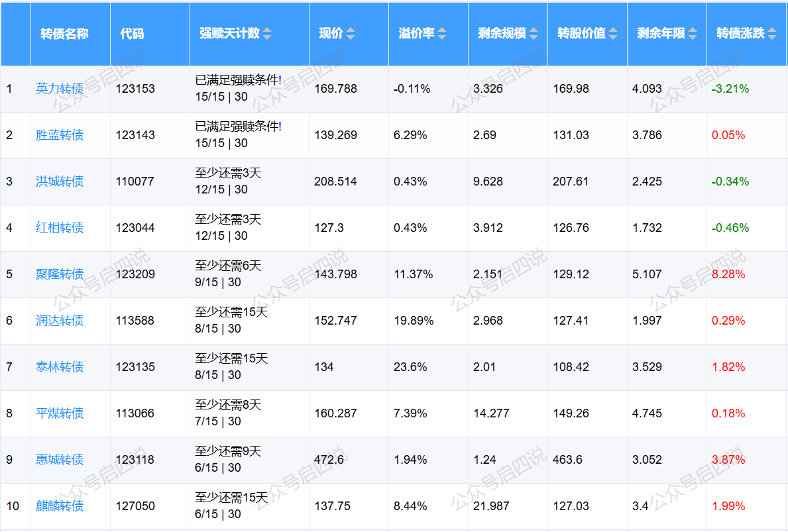The height and width of the screenshot is (532, 788).
Task: Open 英力转债 bond link
Action: click(x=60, y=89)
